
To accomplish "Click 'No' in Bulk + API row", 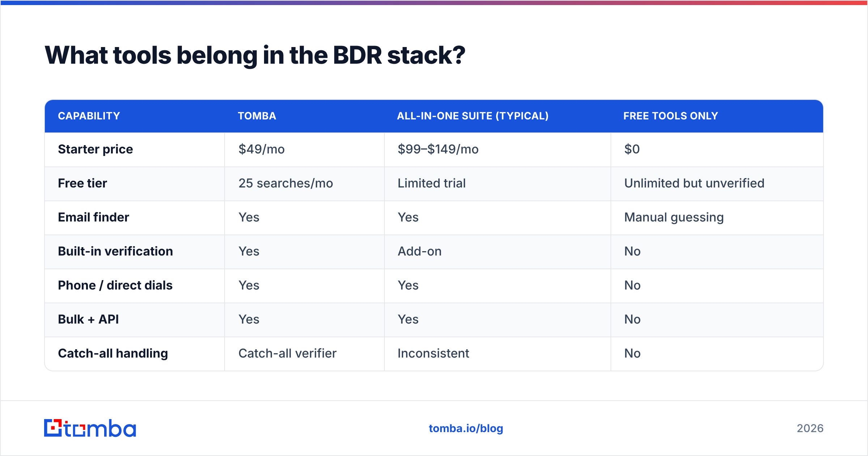I will (x=632, y=319).
